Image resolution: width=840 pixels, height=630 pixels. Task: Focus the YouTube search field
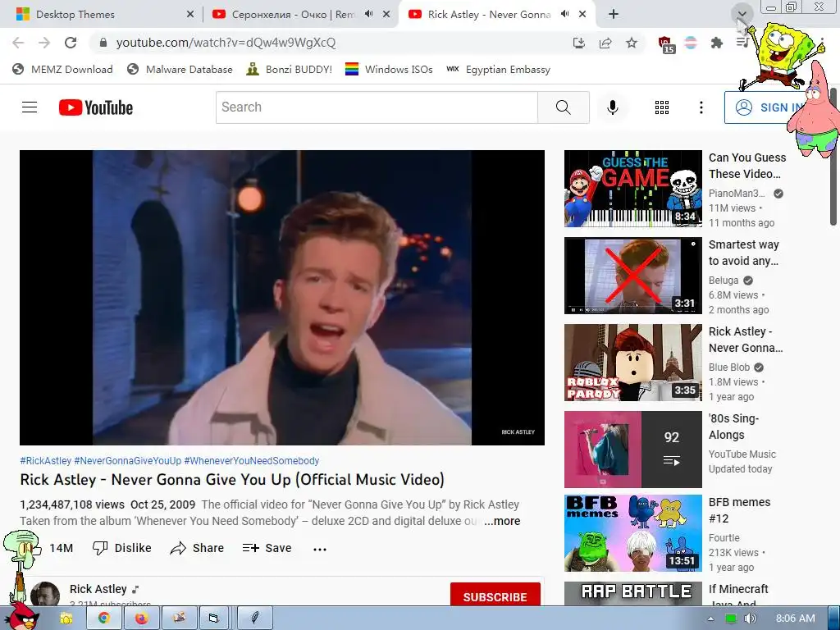[377, 107]
